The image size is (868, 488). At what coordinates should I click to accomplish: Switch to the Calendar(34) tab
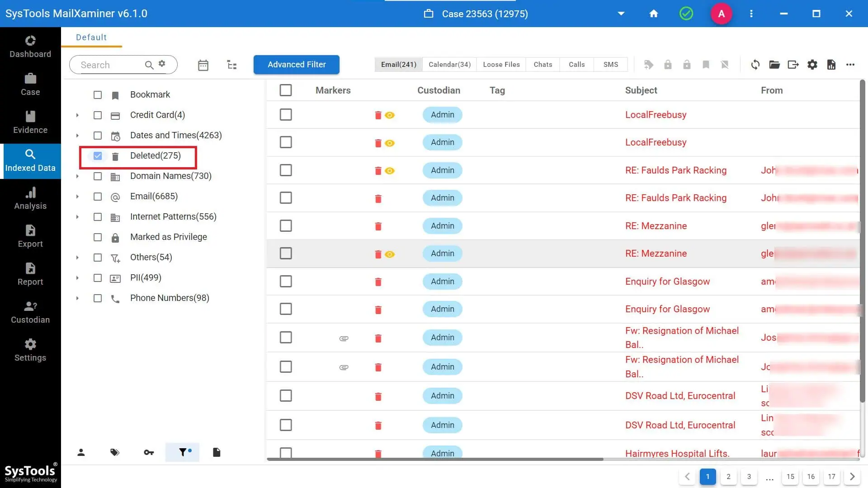click(449, 65)
